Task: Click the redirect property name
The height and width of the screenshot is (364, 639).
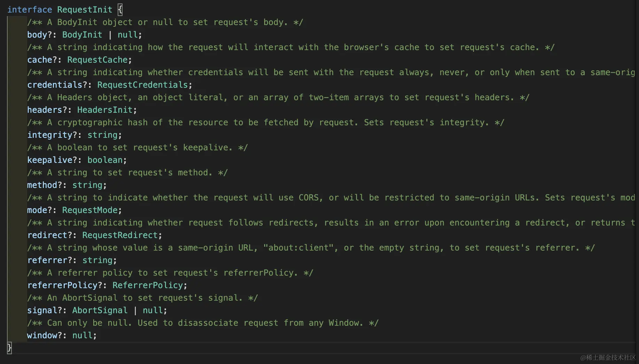Action: point(47,235)
